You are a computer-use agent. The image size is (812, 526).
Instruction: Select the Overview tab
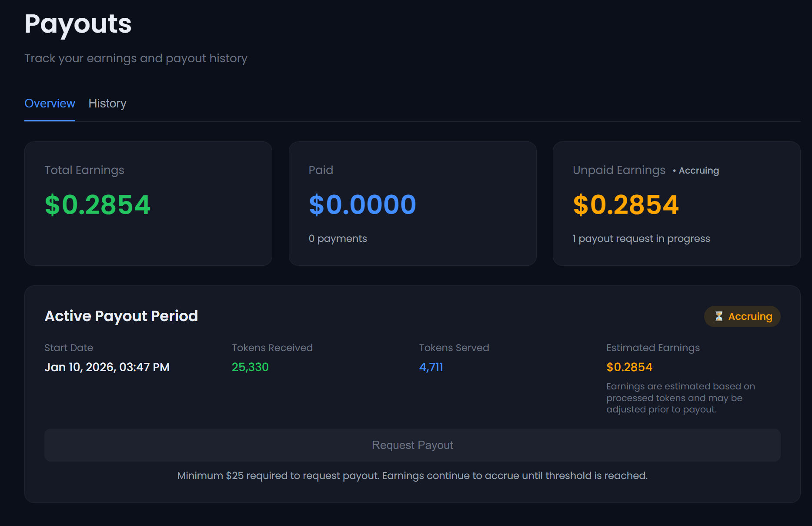tap(49, 104)
